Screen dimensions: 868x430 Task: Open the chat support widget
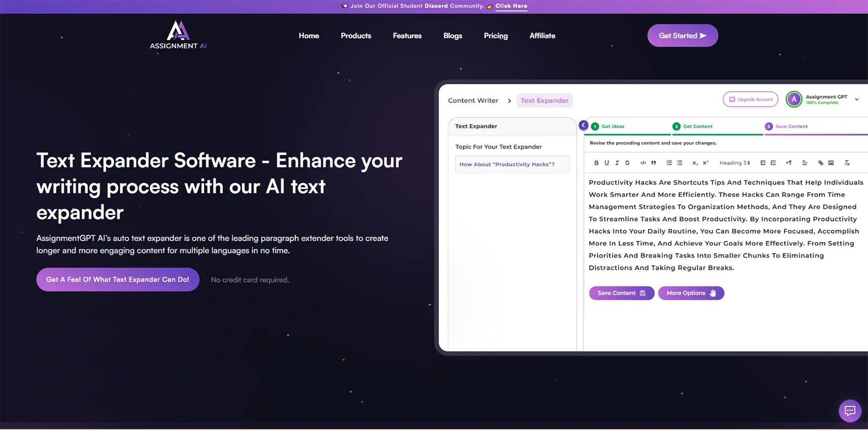(850, 410)
